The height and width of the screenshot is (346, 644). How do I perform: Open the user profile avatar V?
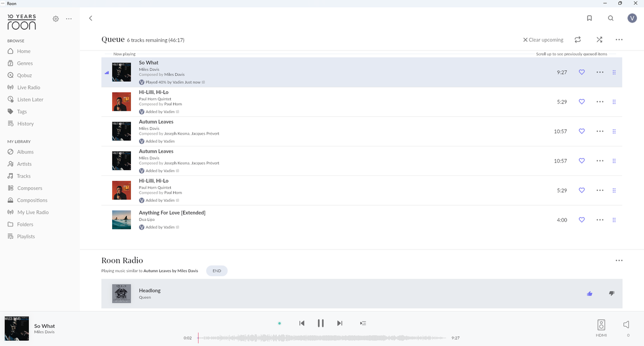[x=632, y=18]
